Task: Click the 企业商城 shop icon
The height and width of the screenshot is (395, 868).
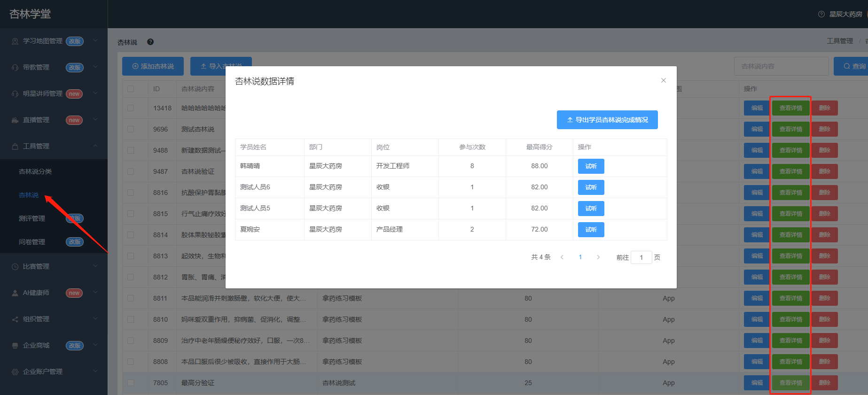Action: click(x=15, y=346)
